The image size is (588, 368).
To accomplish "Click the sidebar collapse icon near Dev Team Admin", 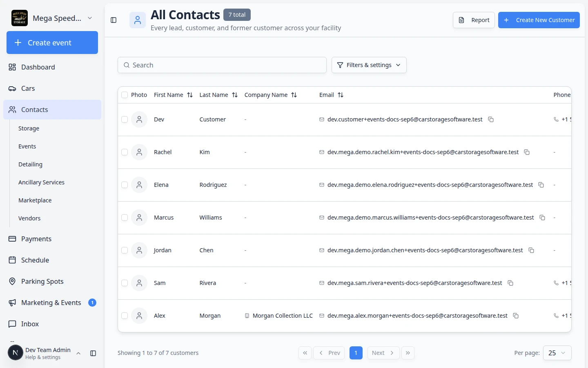I will (x=93, y=353).
